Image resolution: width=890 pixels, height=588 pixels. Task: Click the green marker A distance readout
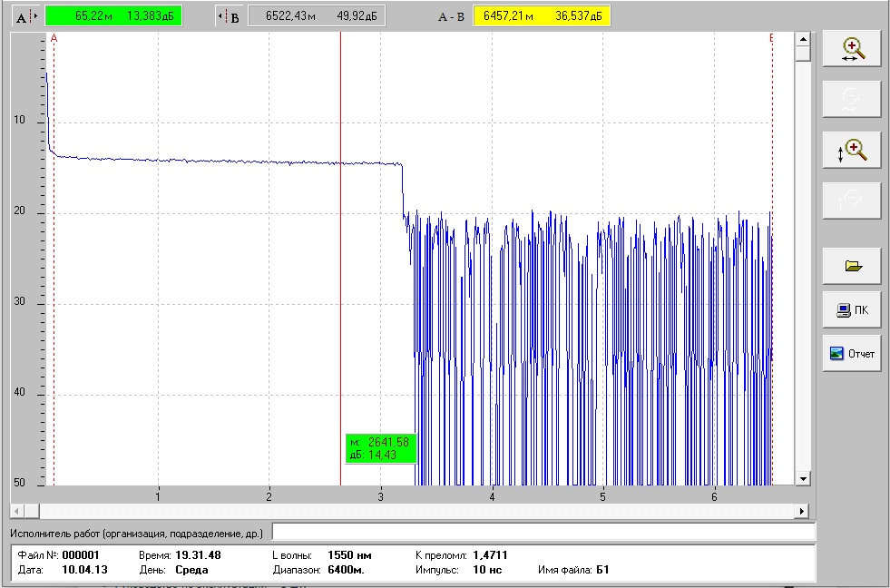click(113, 16)
